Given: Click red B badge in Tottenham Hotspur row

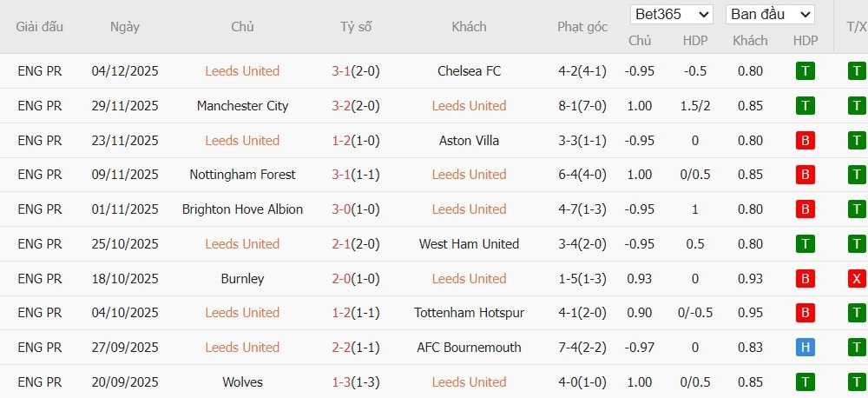Looking at the screenshot, I should click(x=806, y=313).
